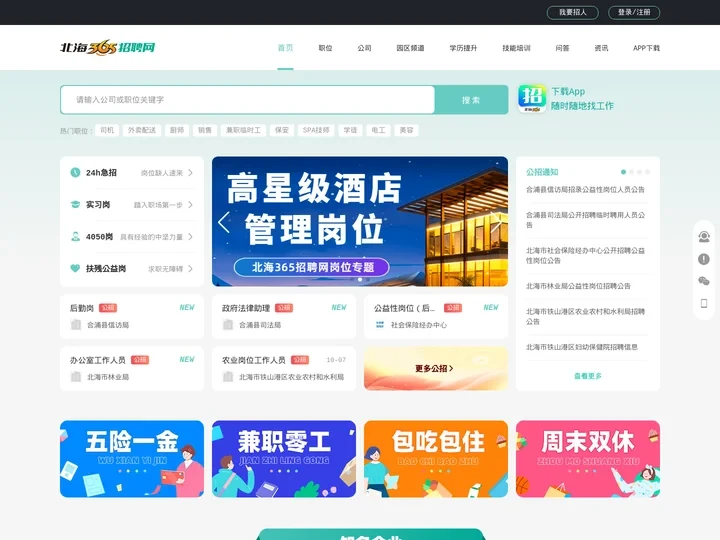Viewport: 720px width, 540px height.
Task: Switch to the 首页 tab
Action: [285, 47]
